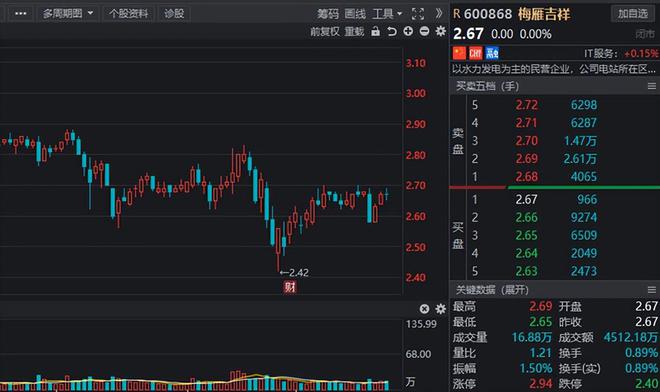Open the 买卖五档 panel menu icon
Screen dimensions: 660x392
[652, 86]
